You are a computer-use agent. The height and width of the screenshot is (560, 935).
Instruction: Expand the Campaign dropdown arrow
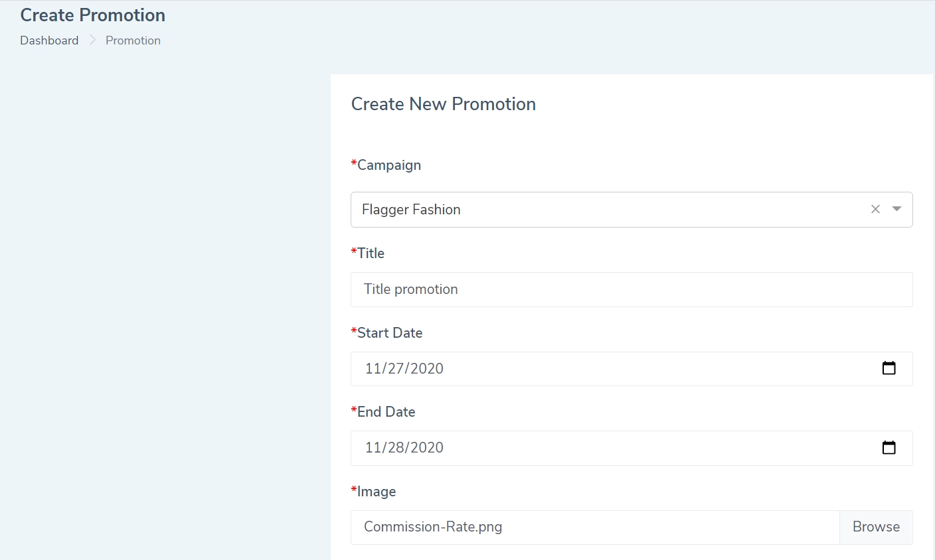click(x=896, y=209)
